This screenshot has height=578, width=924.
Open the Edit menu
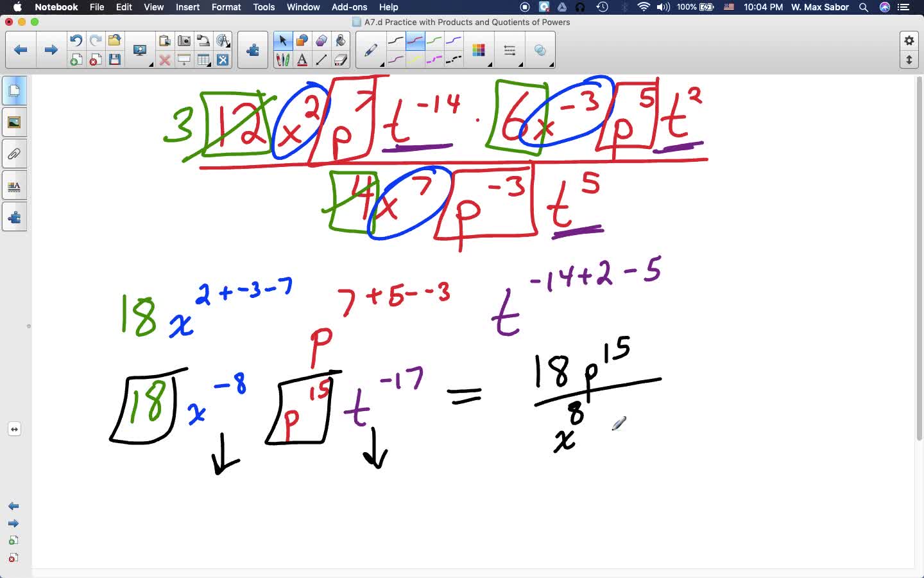pos(124,7)
